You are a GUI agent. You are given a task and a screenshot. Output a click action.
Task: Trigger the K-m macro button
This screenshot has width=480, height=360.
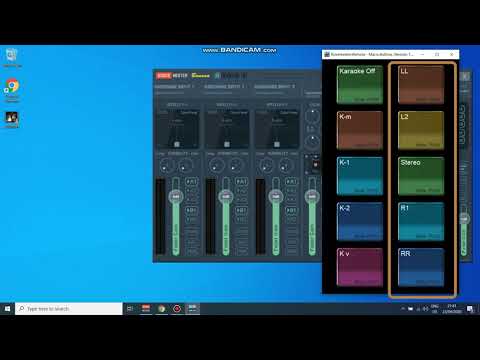coord(360,130)
